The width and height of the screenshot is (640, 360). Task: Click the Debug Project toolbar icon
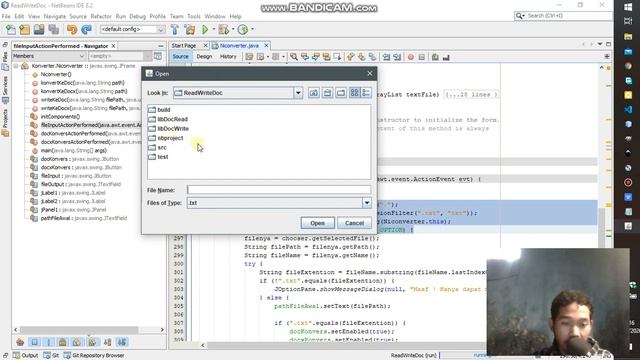pyautogui.click(x=224, y=29)
